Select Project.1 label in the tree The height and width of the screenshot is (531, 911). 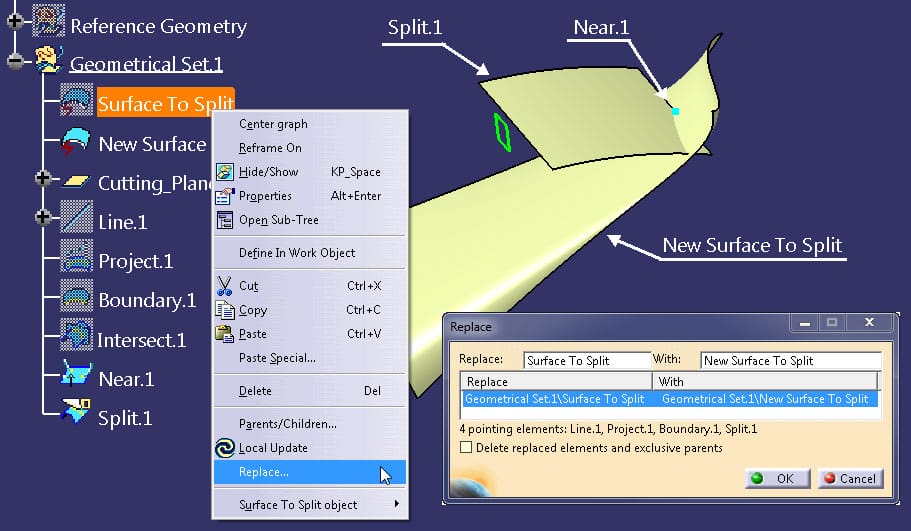pyautogui.click(x=136, y=261)
